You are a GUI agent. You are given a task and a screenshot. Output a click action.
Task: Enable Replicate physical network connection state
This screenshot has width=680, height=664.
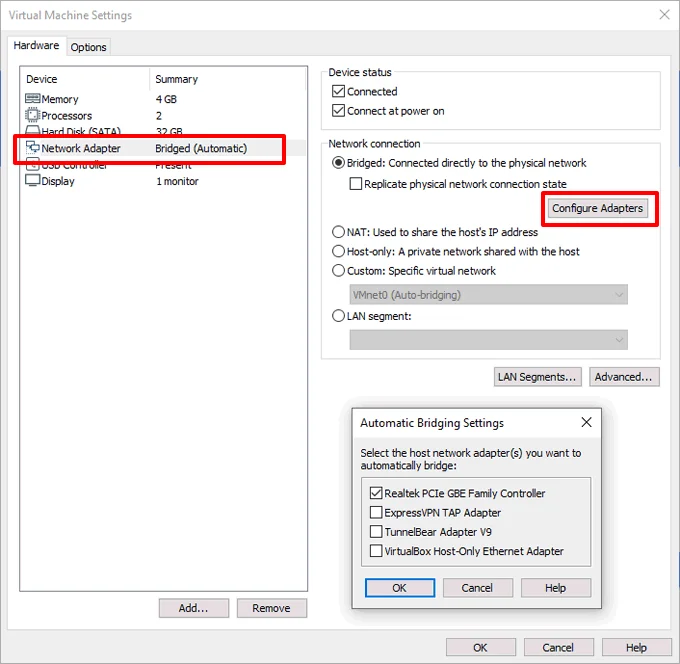[x=356, y=184]
